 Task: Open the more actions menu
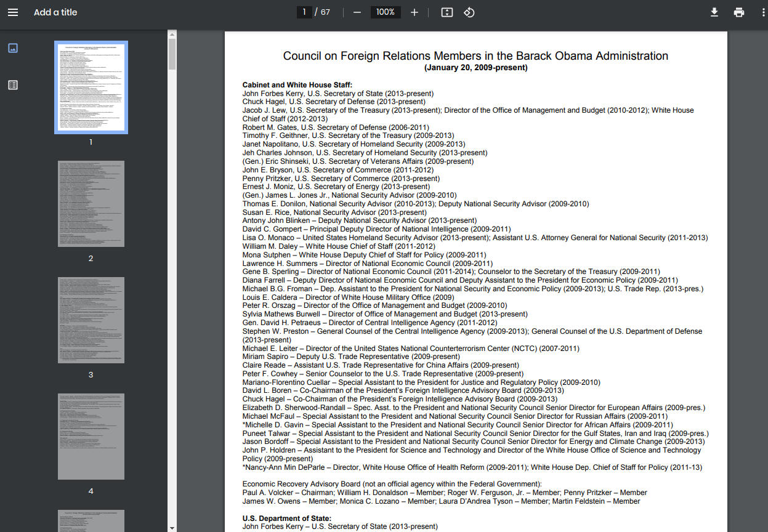point(763,12)
